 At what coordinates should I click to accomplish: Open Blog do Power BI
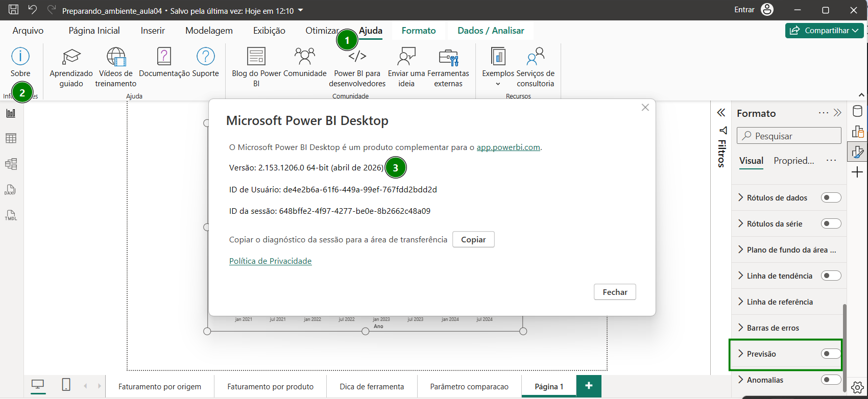click(x=256, y=67)
